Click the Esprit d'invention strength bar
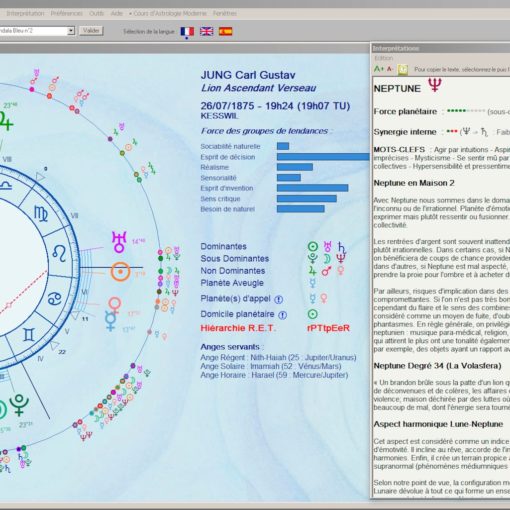This screenshot has width=510, height=510. (312, 188)
